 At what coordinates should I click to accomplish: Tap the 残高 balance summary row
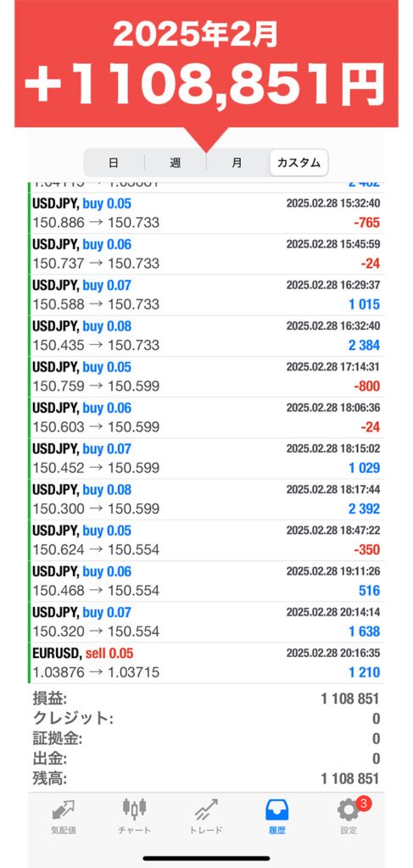[x=206, y=779]
